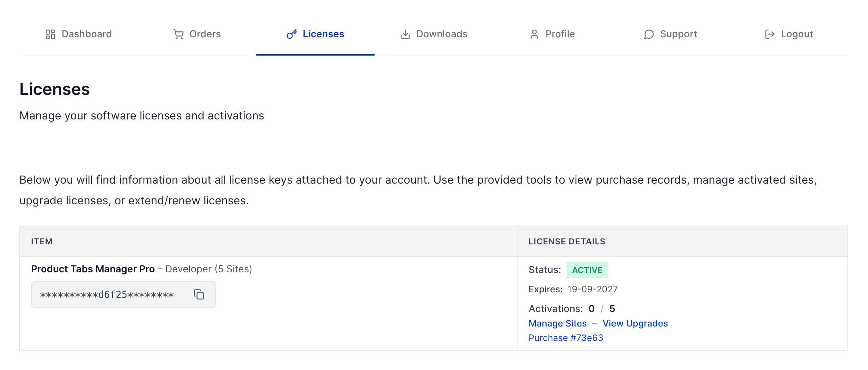Click the Downloads arrow icon
The width and height of the screenshot is (868, 370).
[405, 34]
